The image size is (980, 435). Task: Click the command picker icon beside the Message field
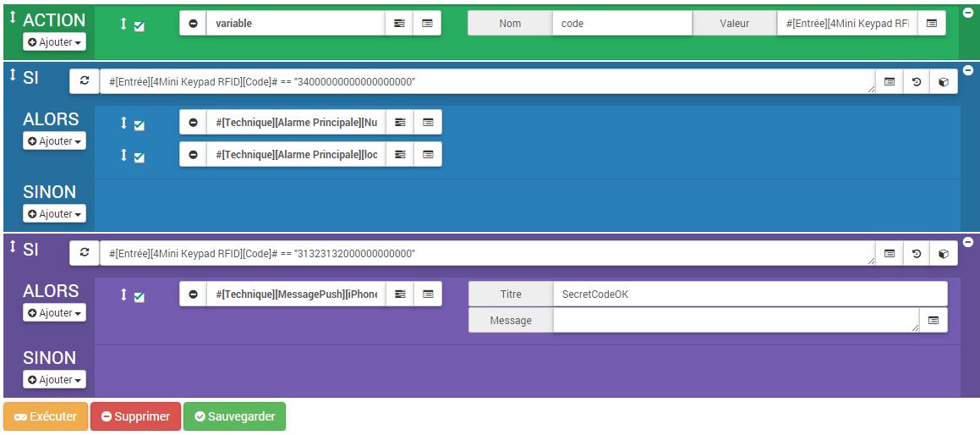pos(933,320)
